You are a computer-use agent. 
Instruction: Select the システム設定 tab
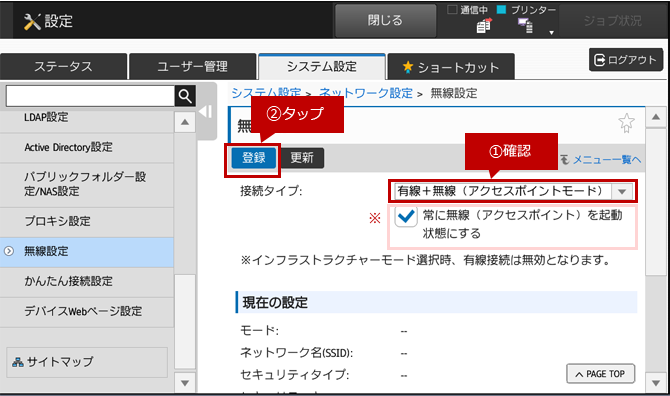[322, 67]
